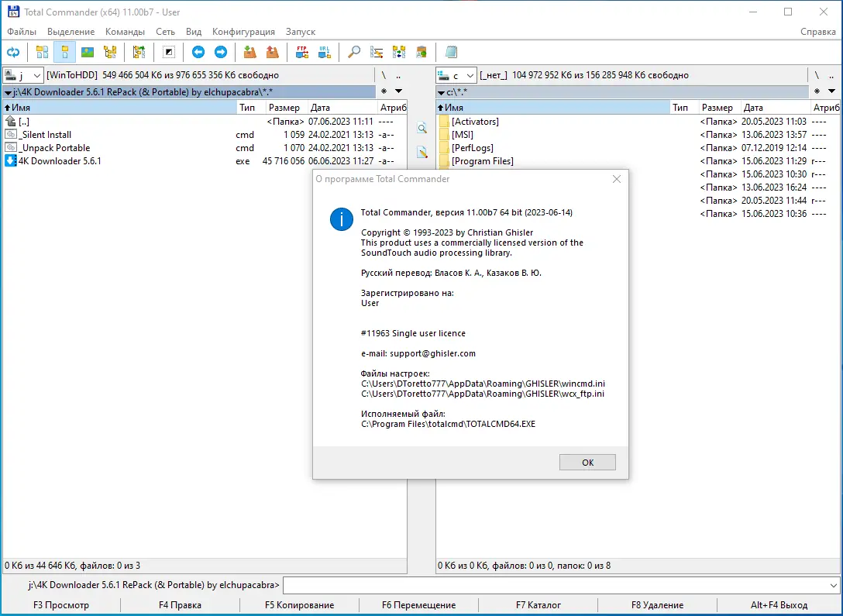Open the new URL connection icon
This screenshot has height=616, width=843.
[324, 52]
